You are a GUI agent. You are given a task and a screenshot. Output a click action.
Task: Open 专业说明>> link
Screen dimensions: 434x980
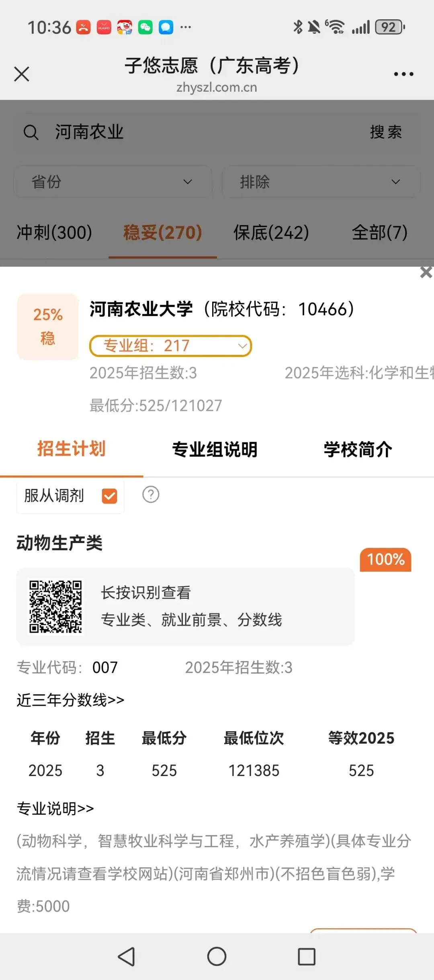pyautogui.click(x=55, y=808)
